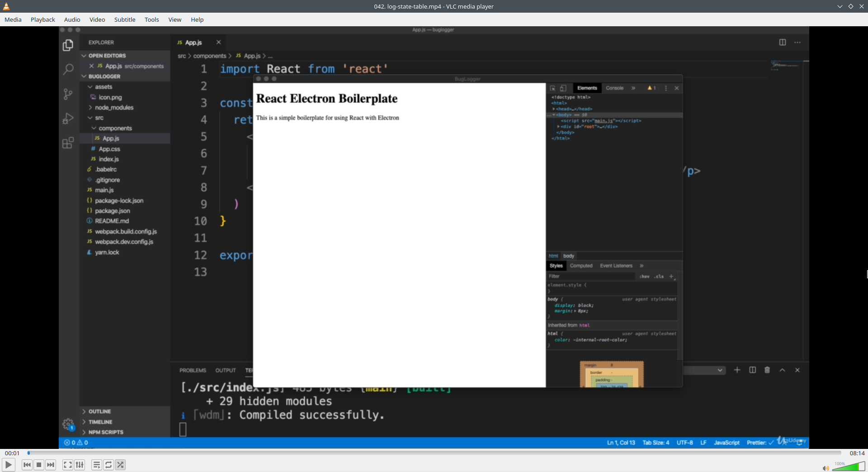Skip to the next media track

[x=51, y=465]
